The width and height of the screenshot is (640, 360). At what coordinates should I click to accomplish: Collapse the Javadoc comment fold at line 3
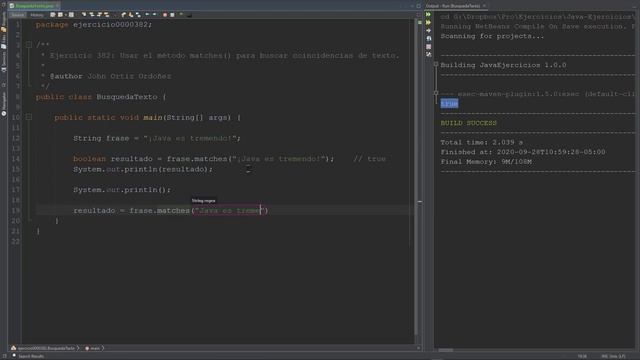click(x=29, y=44)
